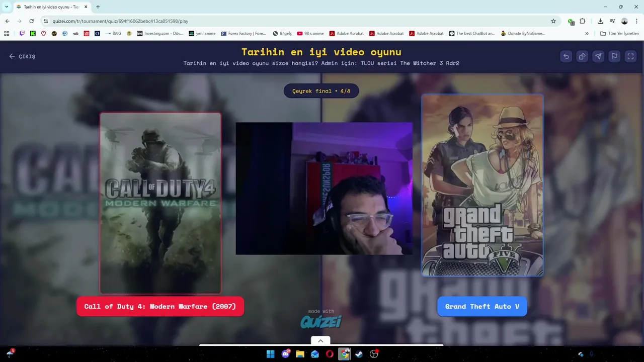This screenshot has width=644, height=362.
Task: Enter fullscreen using corner-brackets icon
Action: click(x=630, y=56)
